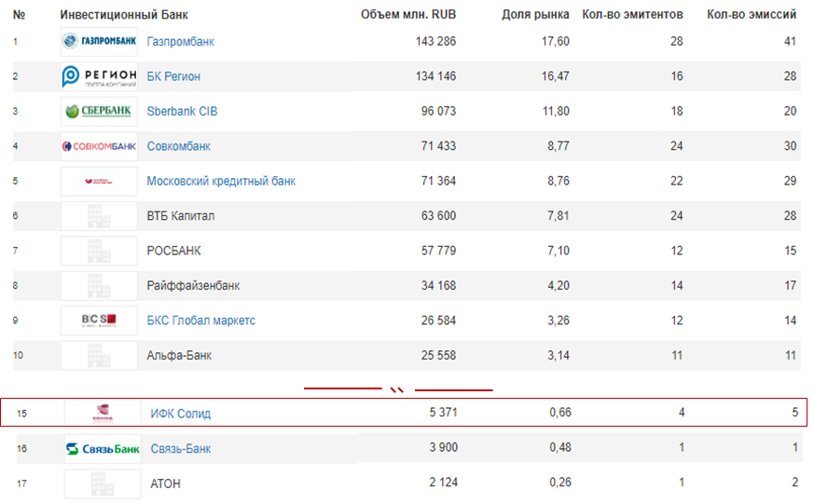
Task: Select the Альфа-Банк bank name
Action: 179,355
